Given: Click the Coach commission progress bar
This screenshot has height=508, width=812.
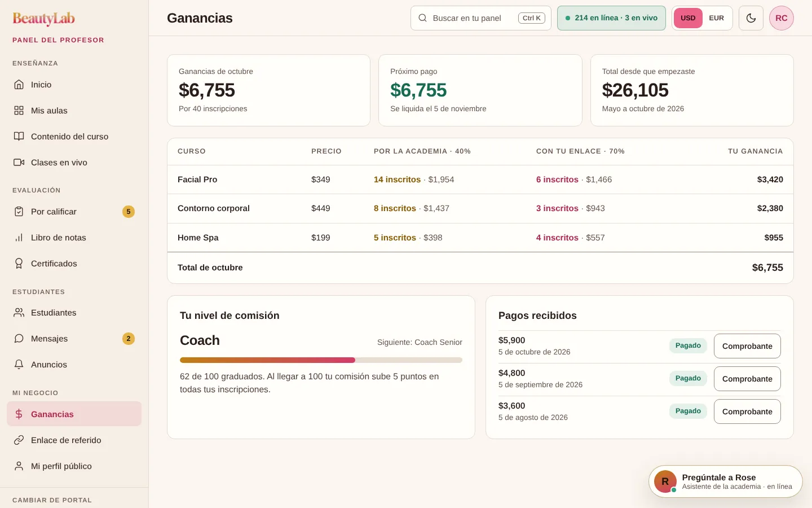Looking at the screenshot, I should pos(321,360).
